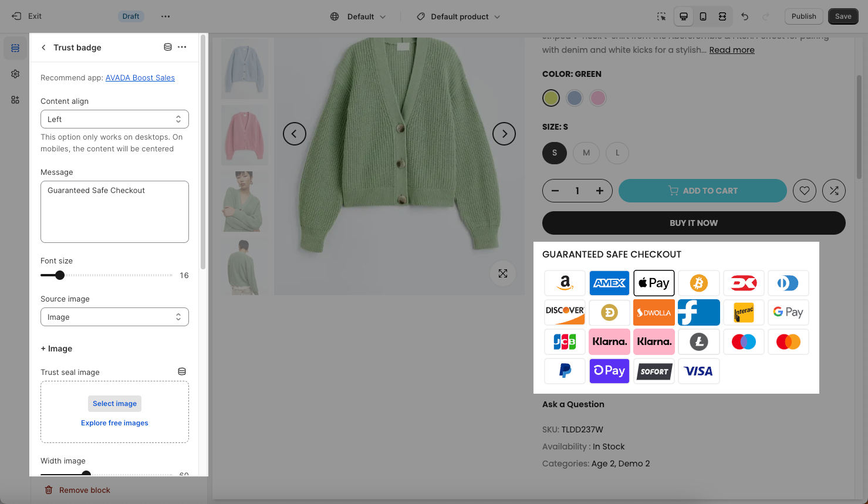The height and width of the screenshot is (504, 868).
Task: Exit the theme editor
Action: (x=27, y=16)
